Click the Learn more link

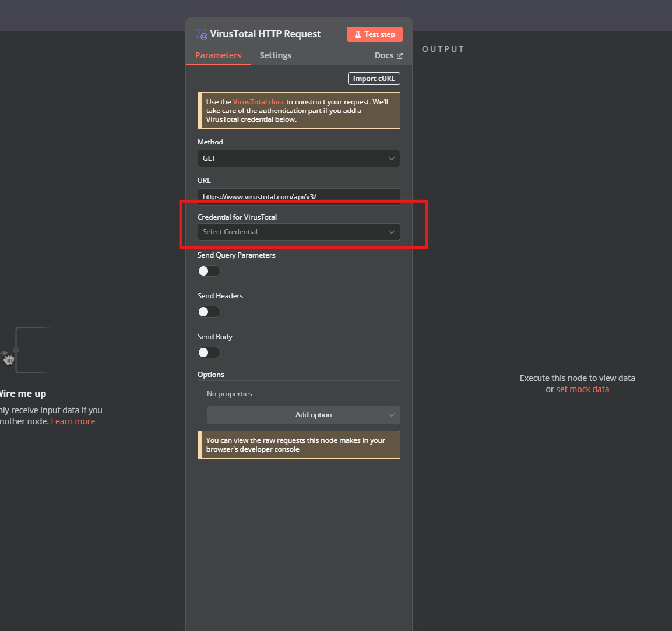click(x=73, y=421)
